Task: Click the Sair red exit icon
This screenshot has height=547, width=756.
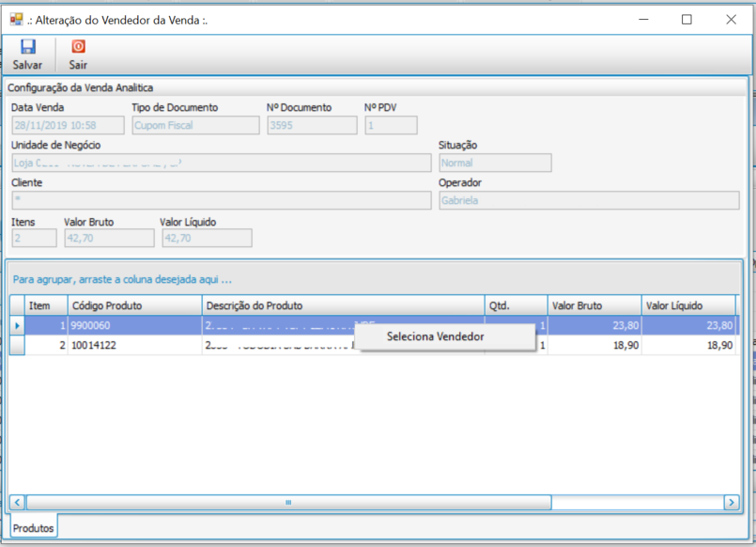Action: (78, 47)
